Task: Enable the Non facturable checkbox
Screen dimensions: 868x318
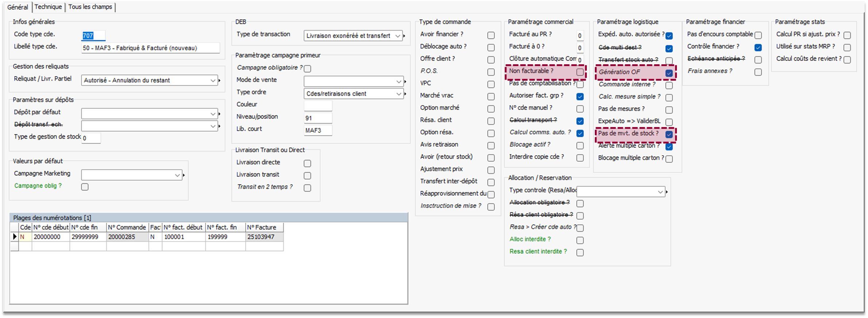Action: point(580,72)
